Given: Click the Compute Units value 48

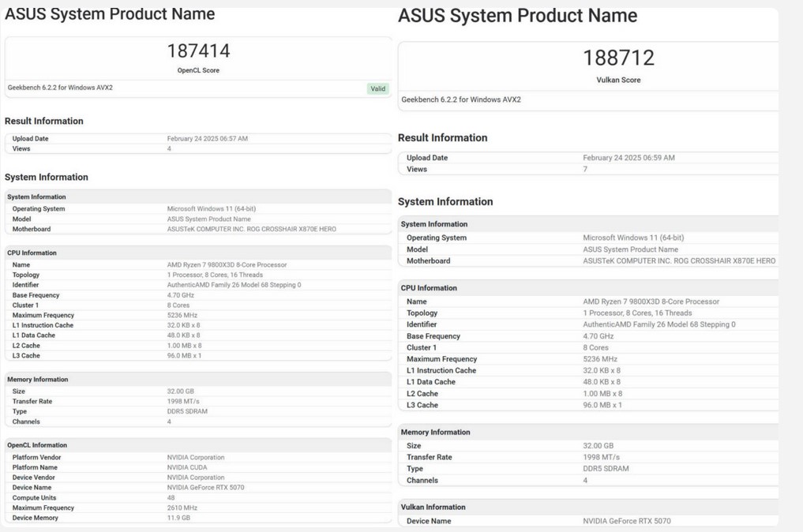Looking at the screenshot, I should coord(171,498).
